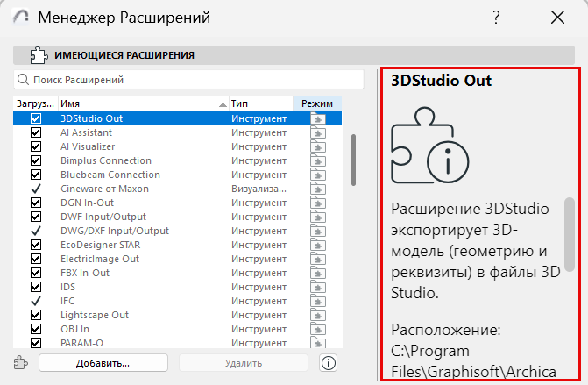Select the AI Assistant row

pyautogui.click(x=177, y=132)
